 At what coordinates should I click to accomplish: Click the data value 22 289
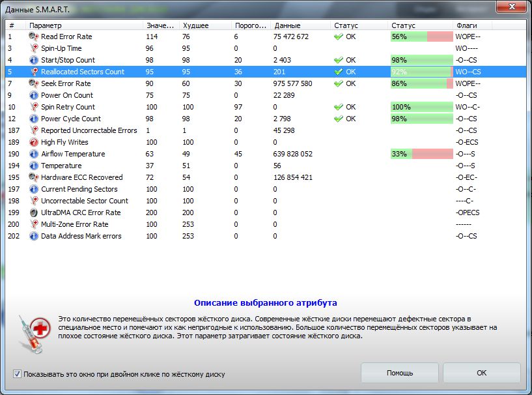tap(284, 95)
